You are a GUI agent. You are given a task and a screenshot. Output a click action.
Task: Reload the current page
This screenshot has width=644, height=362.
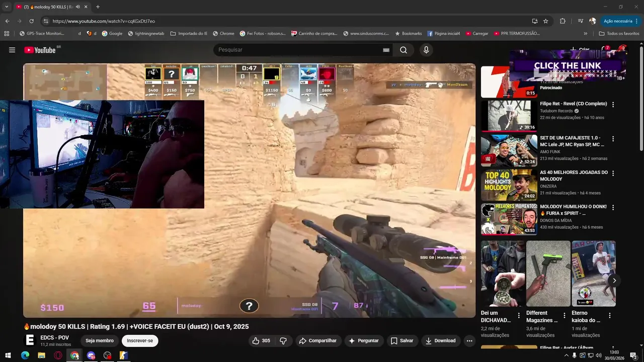coord(31,21)
